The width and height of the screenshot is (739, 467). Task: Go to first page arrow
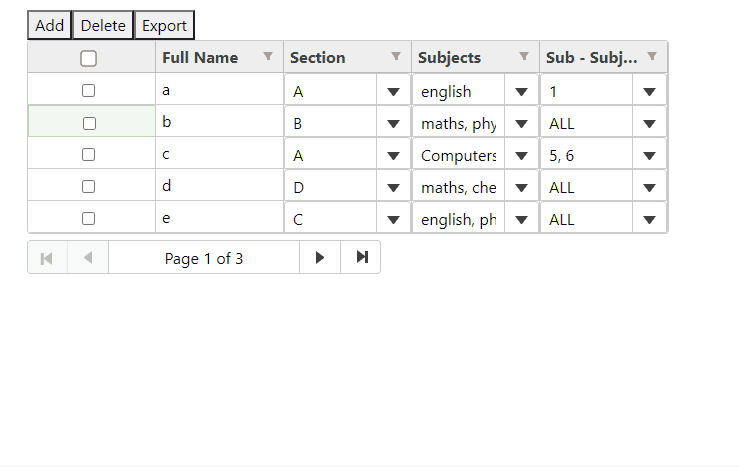47,257
